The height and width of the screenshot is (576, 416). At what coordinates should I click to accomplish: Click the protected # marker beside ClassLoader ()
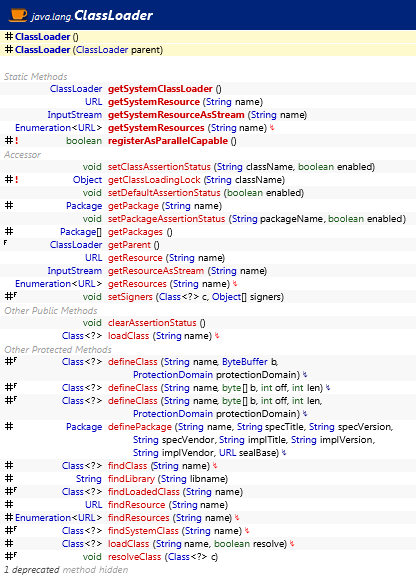click(9, 37)
